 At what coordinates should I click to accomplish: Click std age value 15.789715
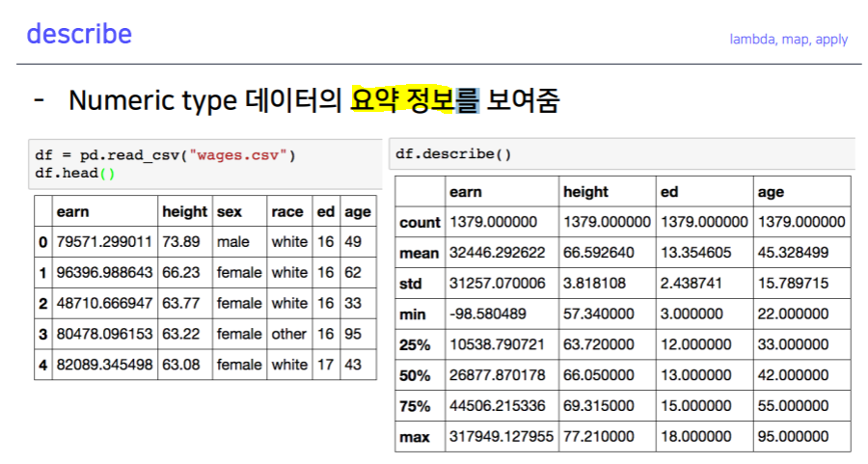[794, 283]
